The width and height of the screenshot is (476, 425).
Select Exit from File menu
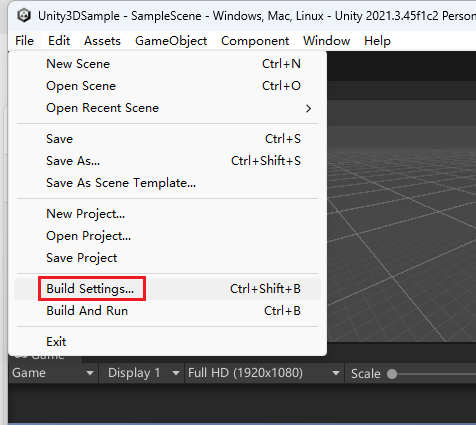(x=167, y=342)
